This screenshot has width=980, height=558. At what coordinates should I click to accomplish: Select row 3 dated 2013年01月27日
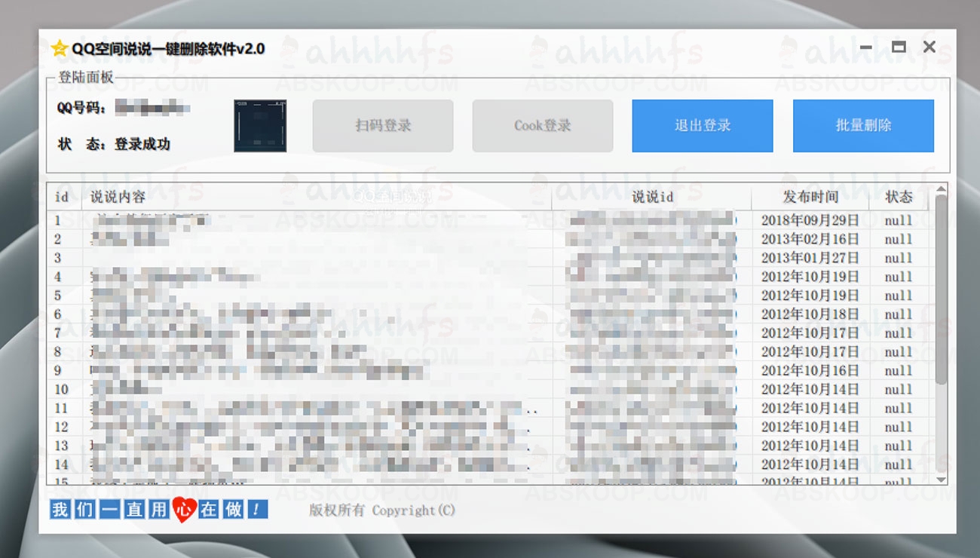click(x=810, y=259)
